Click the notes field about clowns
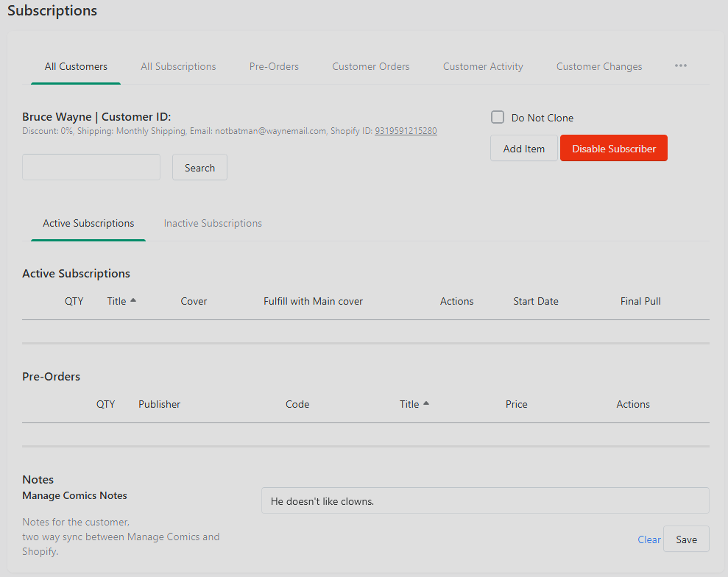The height and width of the screenshot is (577, 728). coord(485,501)
